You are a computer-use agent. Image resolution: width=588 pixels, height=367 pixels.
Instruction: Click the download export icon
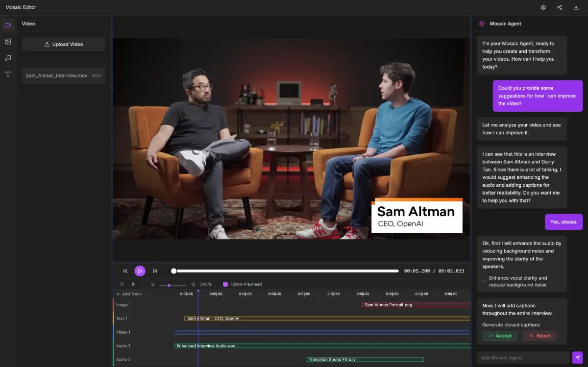coord(576,7)
